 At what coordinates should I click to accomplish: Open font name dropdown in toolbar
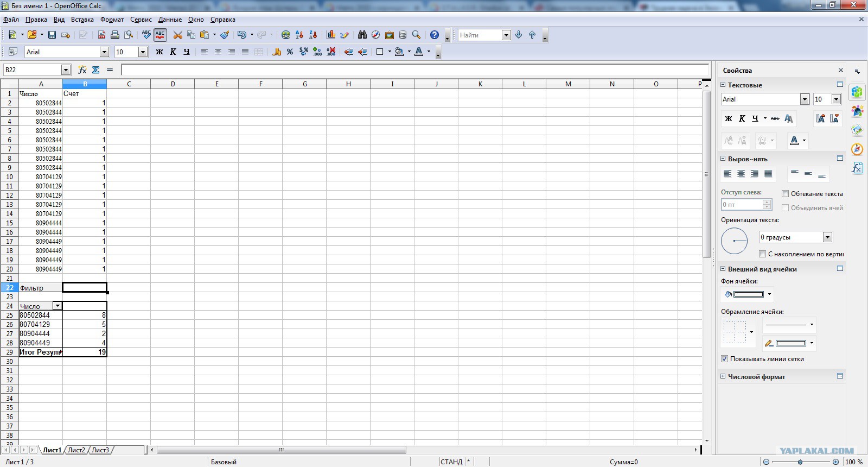pos(104,52)
